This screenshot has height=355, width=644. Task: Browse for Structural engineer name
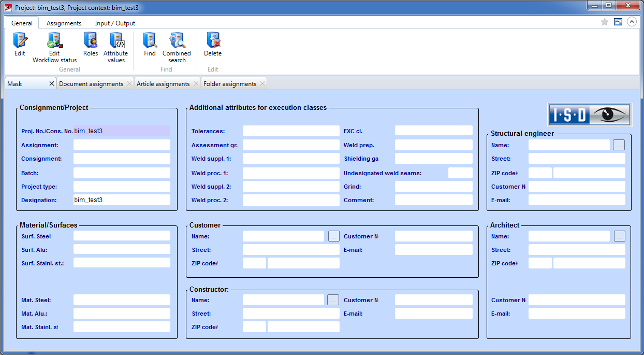click(x=619, y=145)
